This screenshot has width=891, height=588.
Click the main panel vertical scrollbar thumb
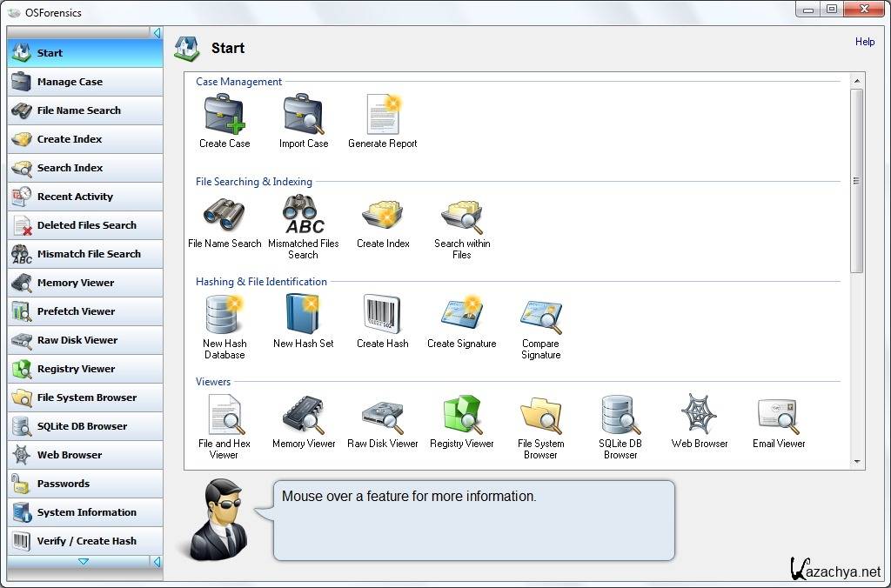pyautogui.click(x=856, y=181)
